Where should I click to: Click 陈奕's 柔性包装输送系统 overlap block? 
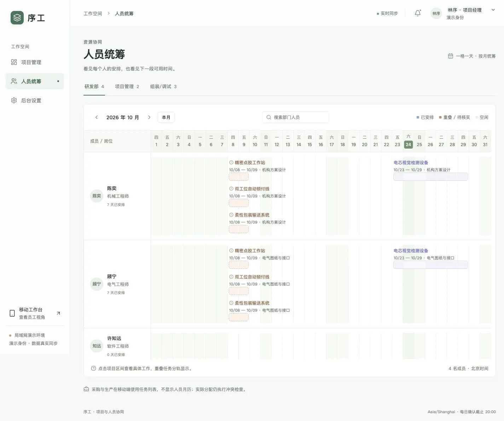(239, 229)
